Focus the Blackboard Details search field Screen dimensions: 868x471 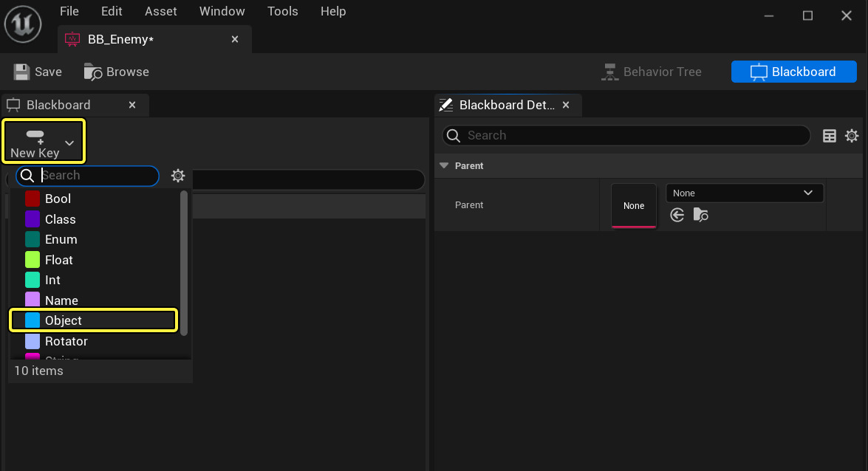[626, 136]
